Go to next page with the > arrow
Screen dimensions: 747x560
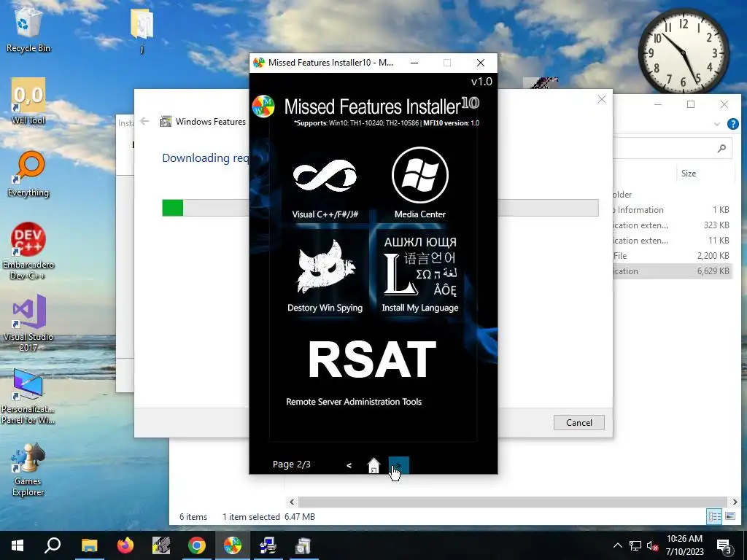(x=399, y=464)
